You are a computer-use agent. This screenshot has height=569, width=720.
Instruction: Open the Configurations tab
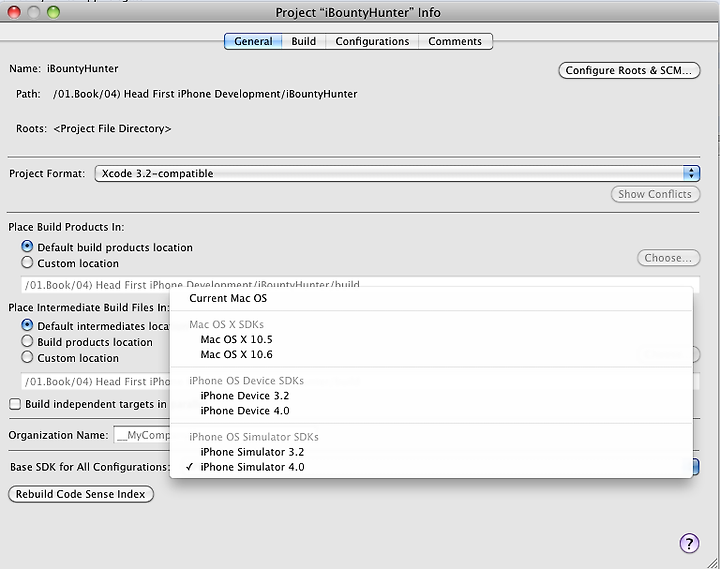(x=372, y=41)
